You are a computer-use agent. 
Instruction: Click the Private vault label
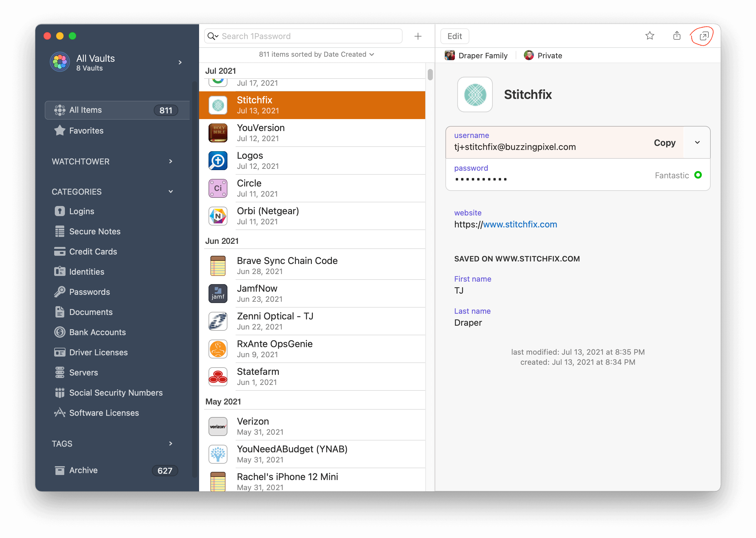[543, 55]
